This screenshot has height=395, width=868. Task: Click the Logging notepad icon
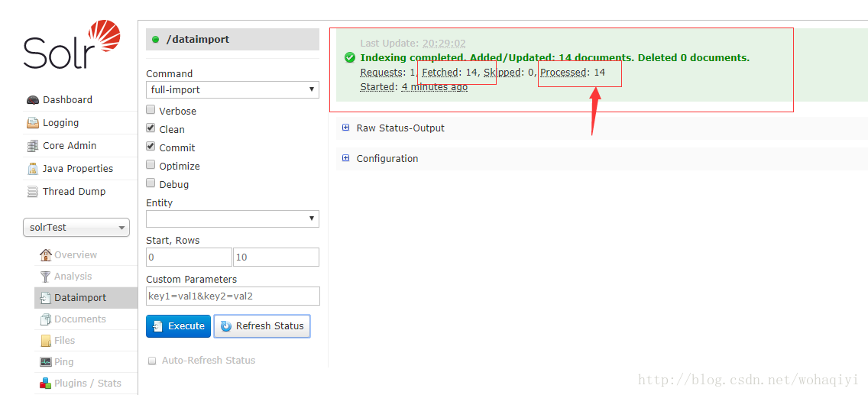(33, 123)
